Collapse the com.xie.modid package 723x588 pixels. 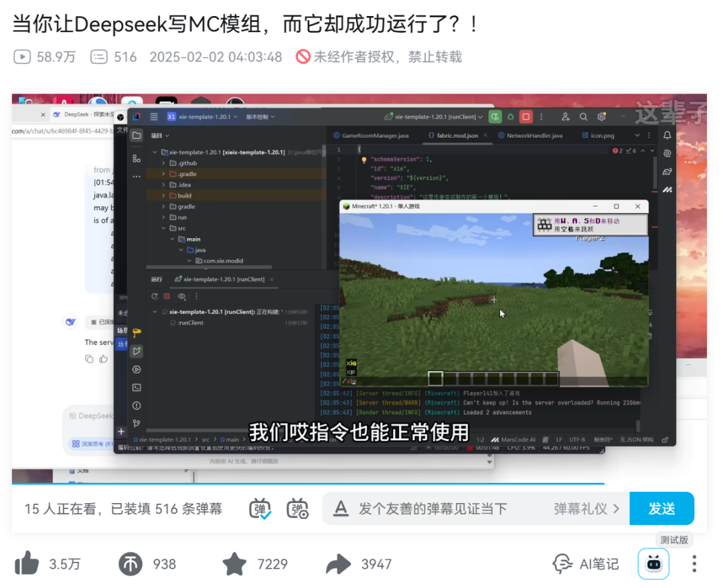click(189, 261)
